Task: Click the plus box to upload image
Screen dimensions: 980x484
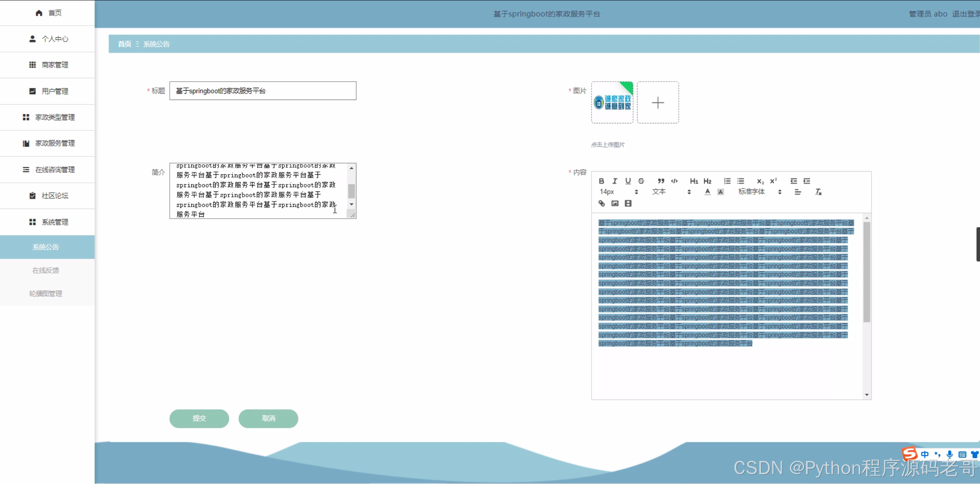Action: click(658, 103)
